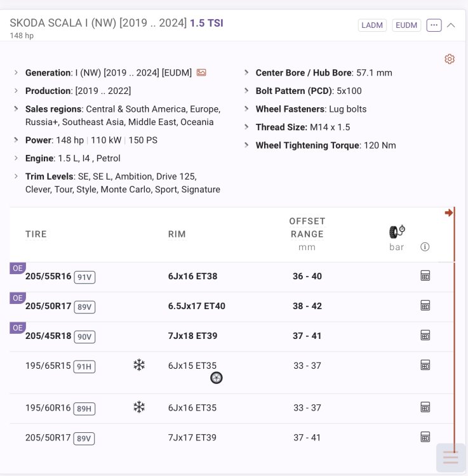Expand the Bolt Pattern (PCD) chevron
The height and width of the screenshot is (476, 468).
point(246,91)
